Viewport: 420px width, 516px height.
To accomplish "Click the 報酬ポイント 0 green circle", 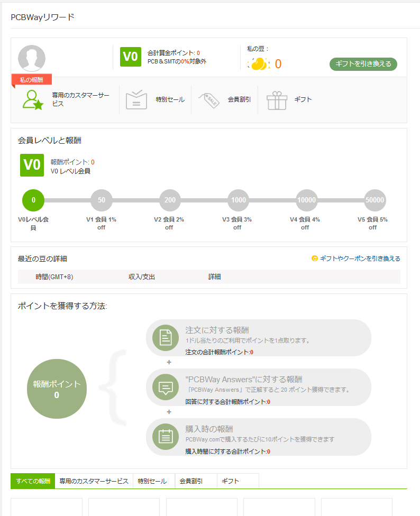I will [57, 389].
